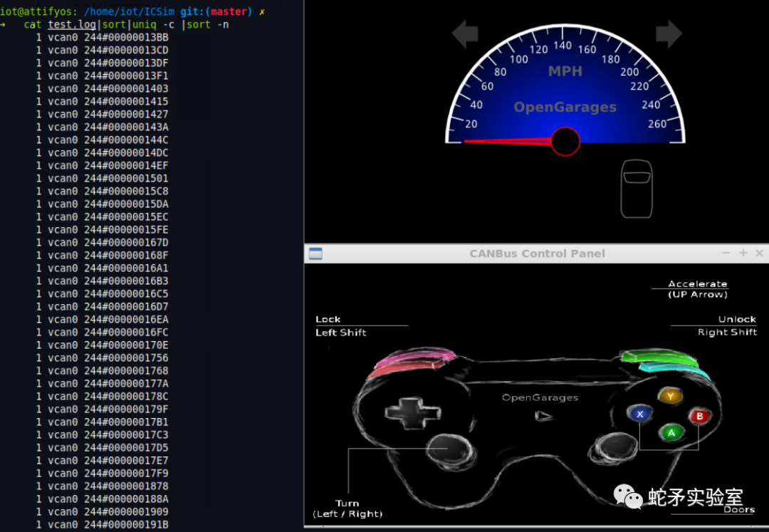Click the D-pad on the controller
769x532 pixels.
point(412,413)
